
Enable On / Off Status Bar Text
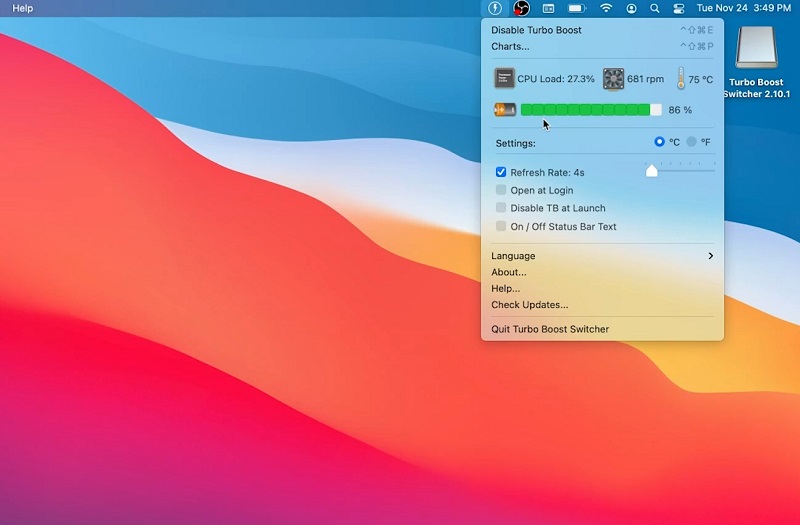pyautogui.click(x=501, y=226)
